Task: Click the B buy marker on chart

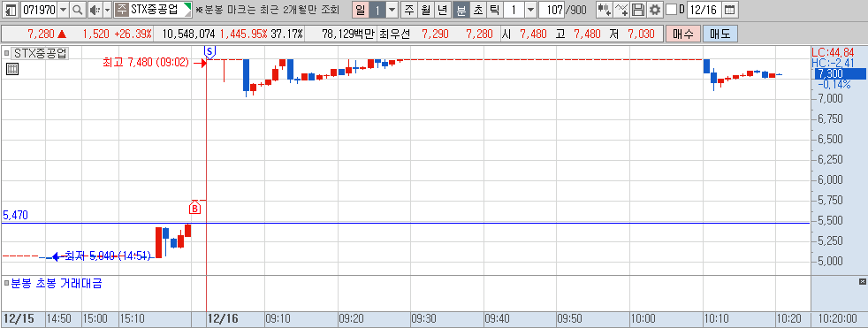Action: [194, 208]
